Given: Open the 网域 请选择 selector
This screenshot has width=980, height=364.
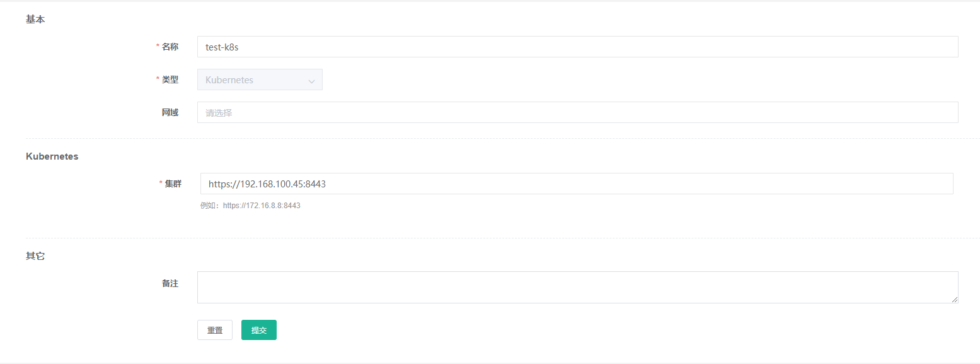Looking at the screenshot, I should [577, 113].
